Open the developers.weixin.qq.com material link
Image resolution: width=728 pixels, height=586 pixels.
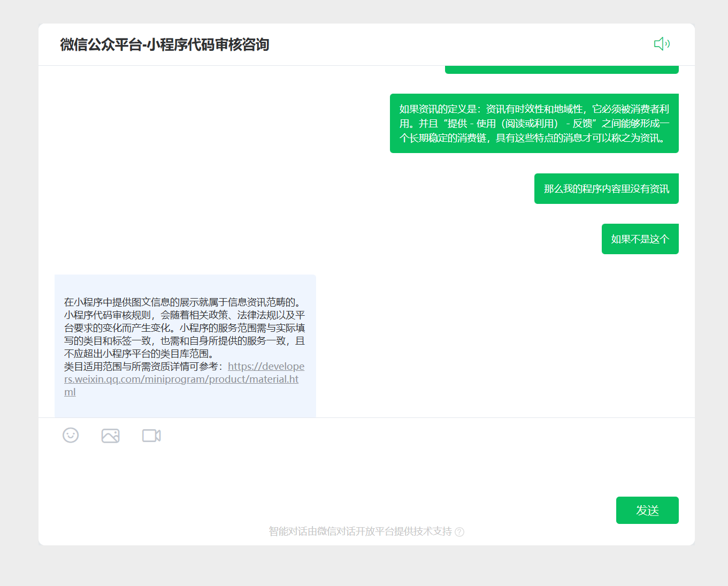pyautogui.click(x=184, y=379)
